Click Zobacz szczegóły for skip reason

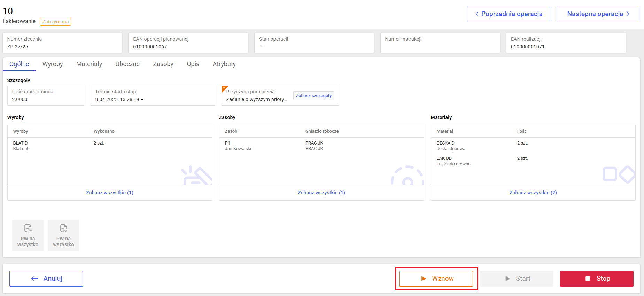[313, 96]
